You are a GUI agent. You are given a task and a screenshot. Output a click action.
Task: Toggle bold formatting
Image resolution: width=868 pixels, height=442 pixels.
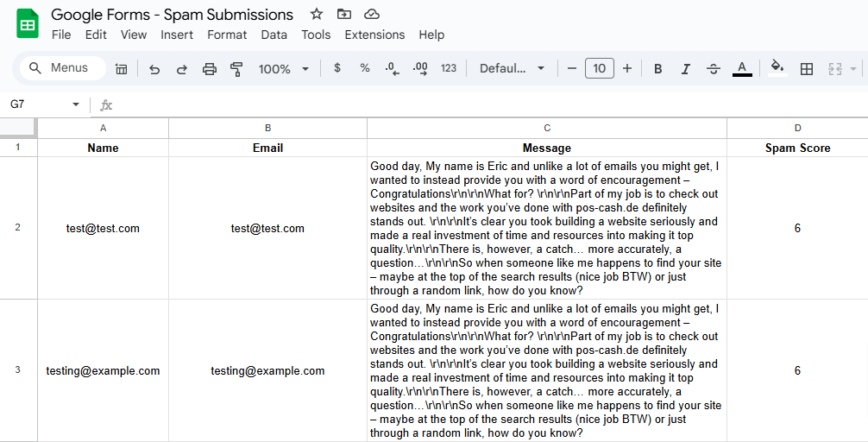click(657, 69)
